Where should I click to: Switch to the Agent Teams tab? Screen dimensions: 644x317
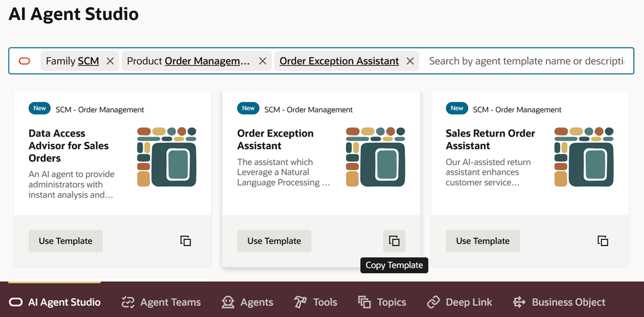[161, 303]
